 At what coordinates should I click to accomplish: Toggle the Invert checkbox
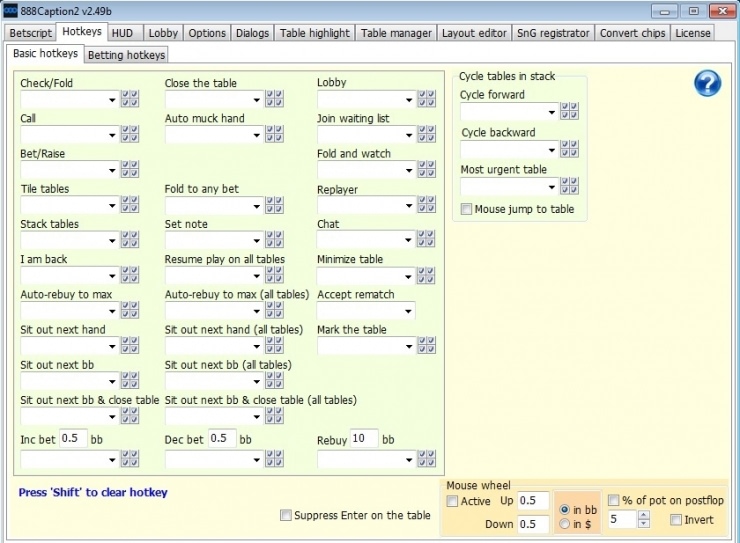click(676, 520)
